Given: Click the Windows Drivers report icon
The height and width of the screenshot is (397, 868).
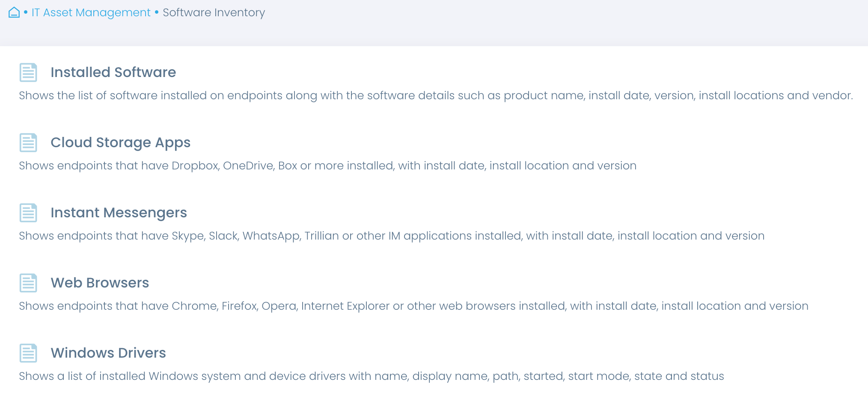Looking at the screenshot, I should (x=28, y=353).
